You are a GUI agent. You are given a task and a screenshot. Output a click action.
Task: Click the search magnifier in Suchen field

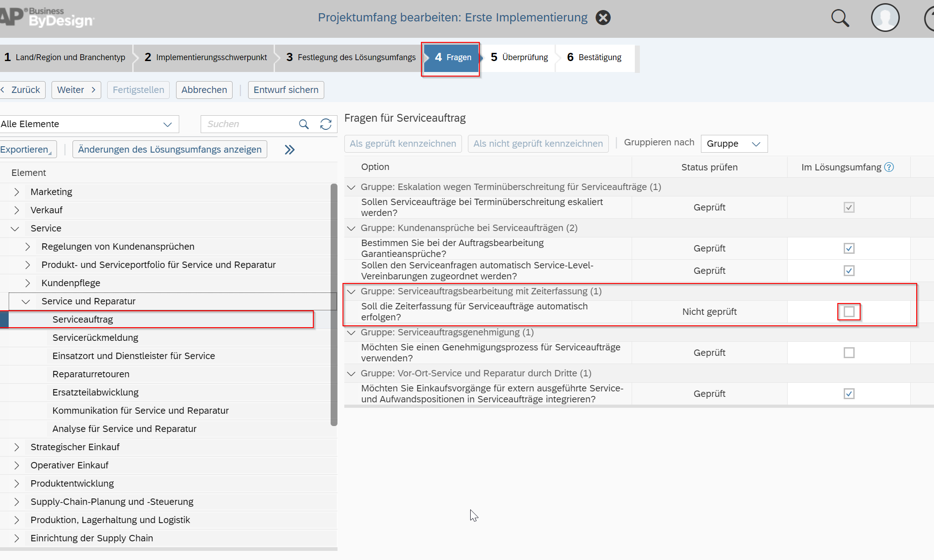[x=304, y=124]
